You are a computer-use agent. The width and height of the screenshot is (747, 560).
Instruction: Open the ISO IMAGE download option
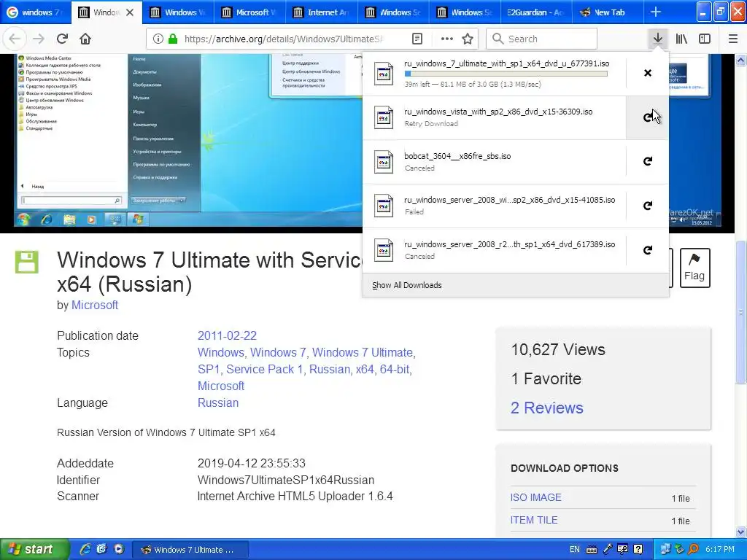pyautogui.click(x=536, y=497)
